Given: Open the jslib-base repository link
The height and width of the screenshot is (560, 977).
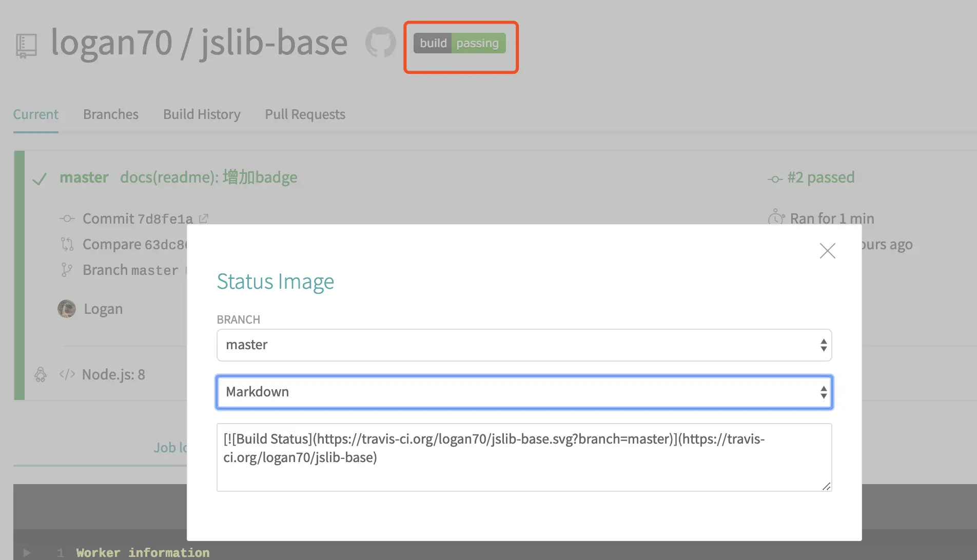Looking at the screenshot, I should coord(274,42).
